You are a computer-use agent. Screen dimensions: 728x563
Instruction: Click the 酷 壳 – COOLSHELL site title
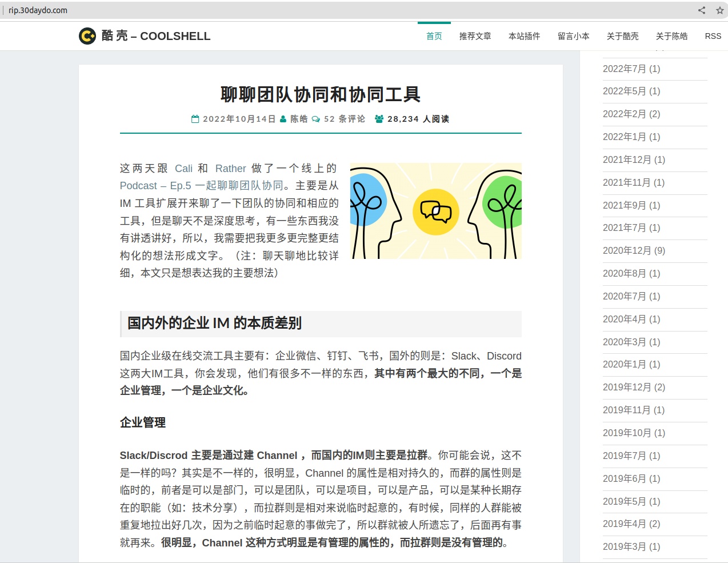click(x=156, y=36)
